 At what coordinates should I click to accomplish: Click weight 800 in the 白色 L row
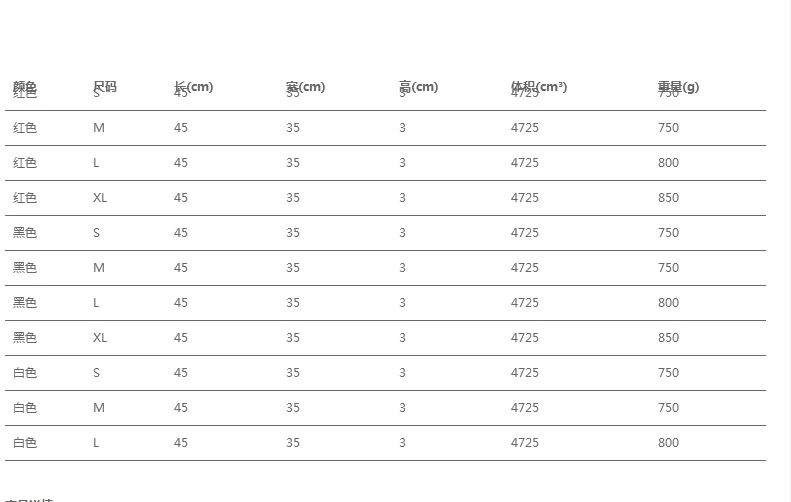[x=668, y=443]
